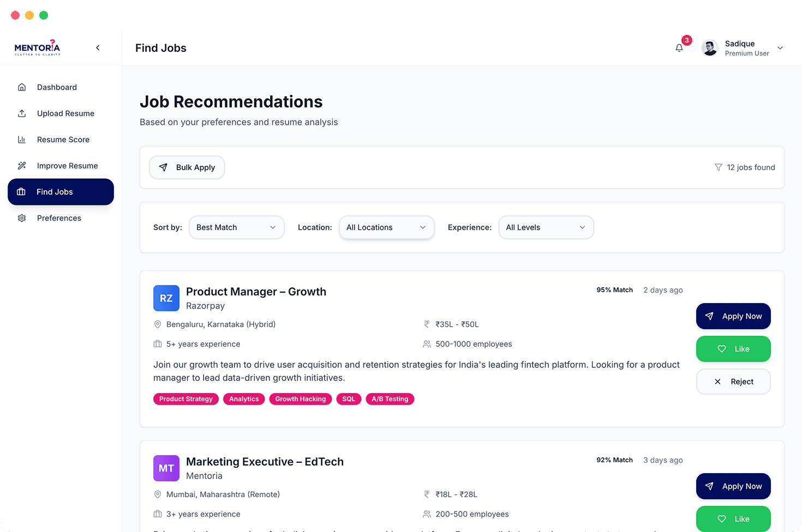Viewport: 802px width, 532px height.
Task: Click the Dashboard home icon
Action: tap(22, 87)
